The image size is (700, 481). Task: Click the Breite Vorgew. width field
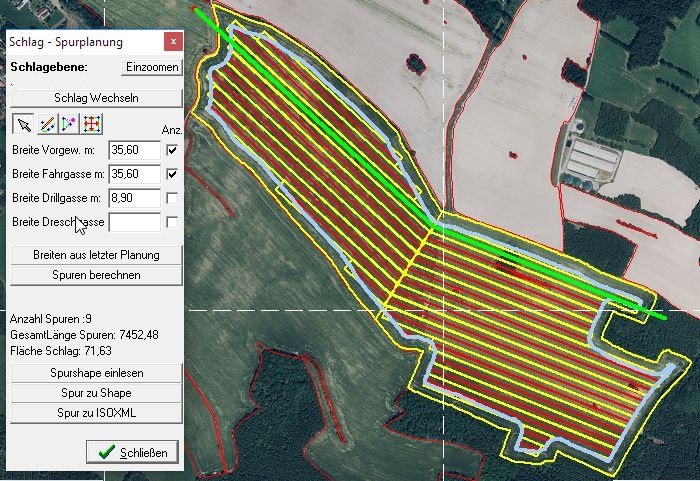tap(134, 150)
